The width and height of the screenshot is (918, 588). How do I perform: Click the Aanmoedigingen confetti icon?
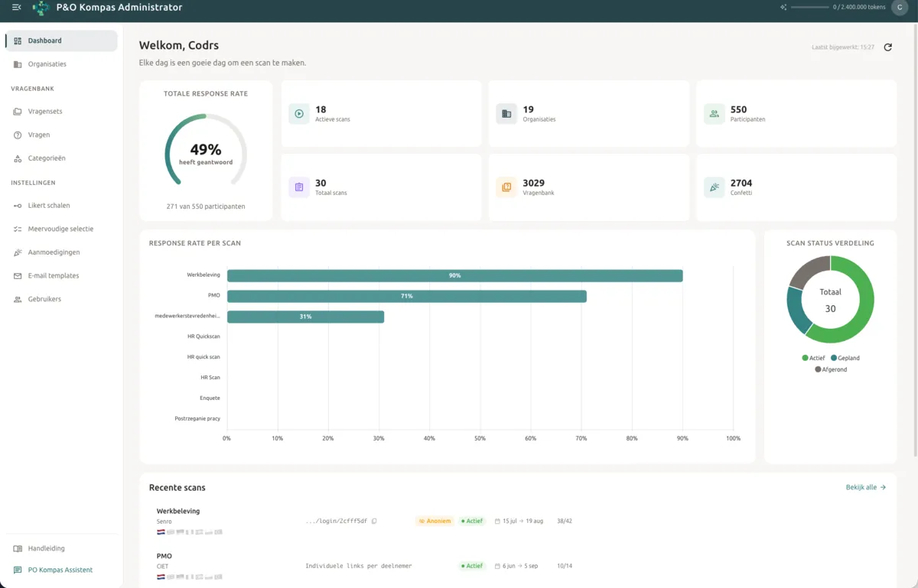click(18, 252)
